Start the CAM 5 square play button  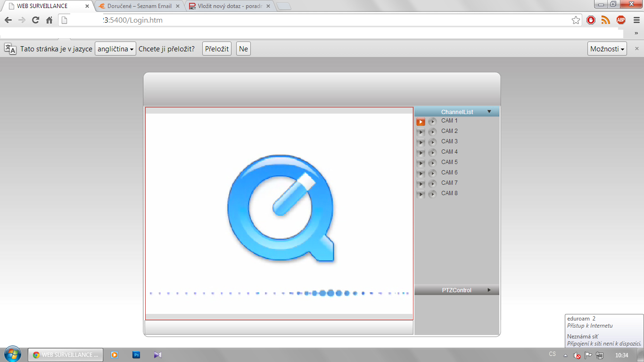(x=421, y=163)
